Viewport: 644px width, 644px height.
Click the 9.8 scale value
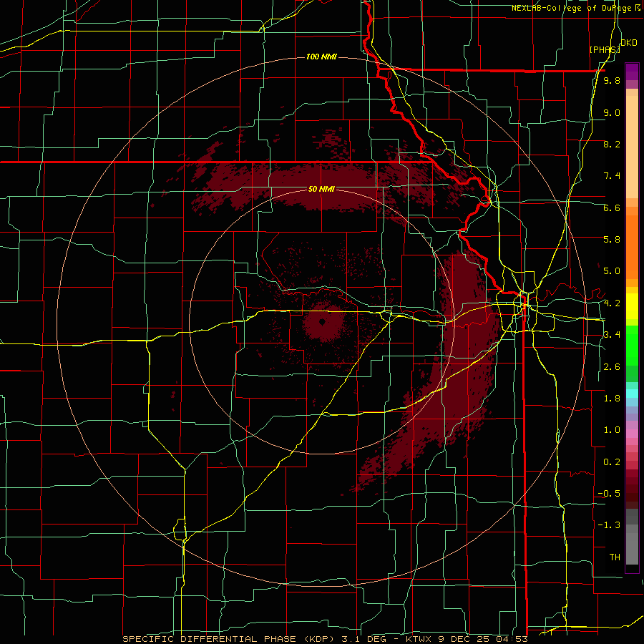click(x=612, y=80)
